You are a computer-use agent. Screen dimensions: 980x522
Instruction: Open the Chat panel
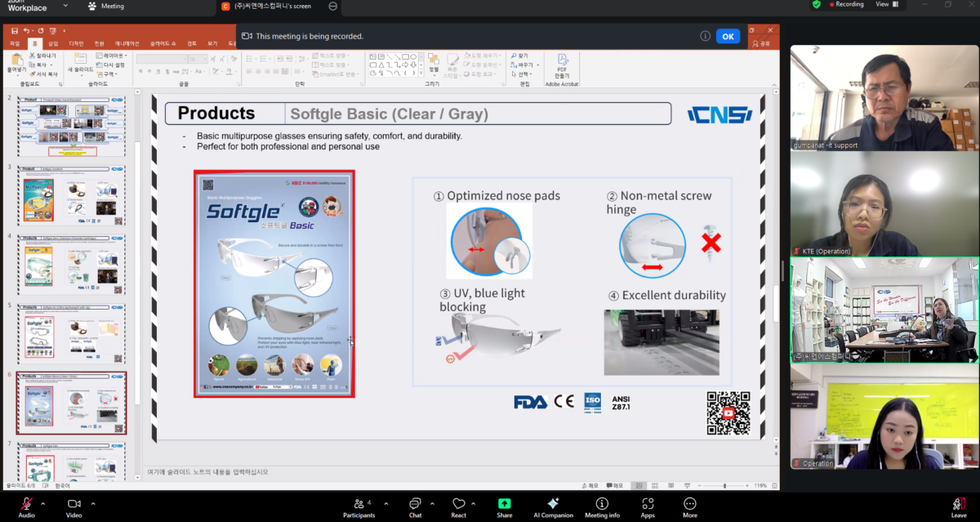[415, 504]
